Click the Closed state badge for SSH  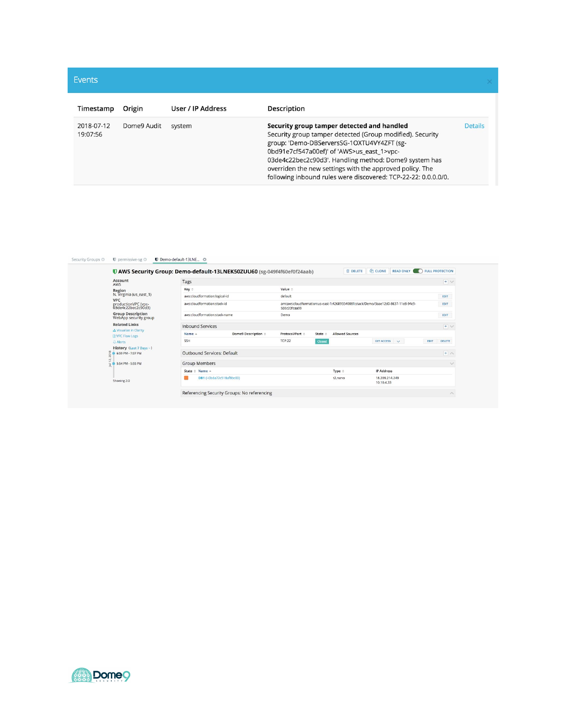[x=322, y=341]
